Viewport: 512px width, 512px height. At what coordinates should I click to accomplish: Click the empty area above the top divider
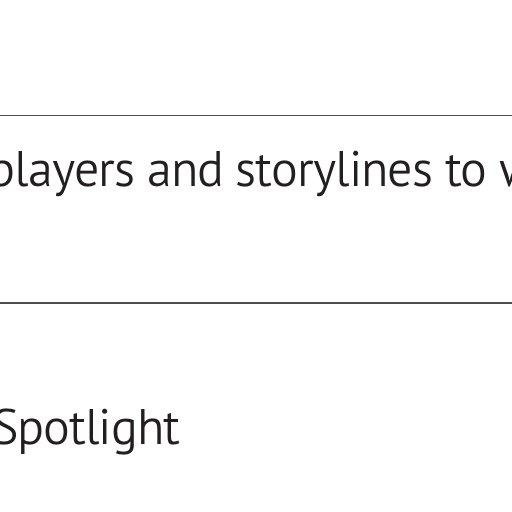[256, 57]
